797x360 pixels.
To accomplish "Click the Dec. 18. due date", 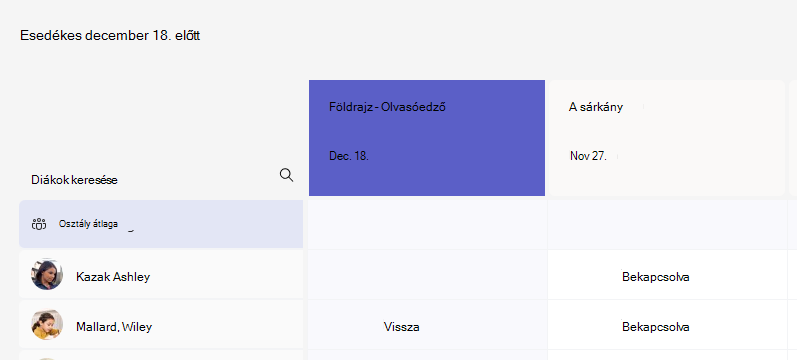I will [x=349, y=156].
